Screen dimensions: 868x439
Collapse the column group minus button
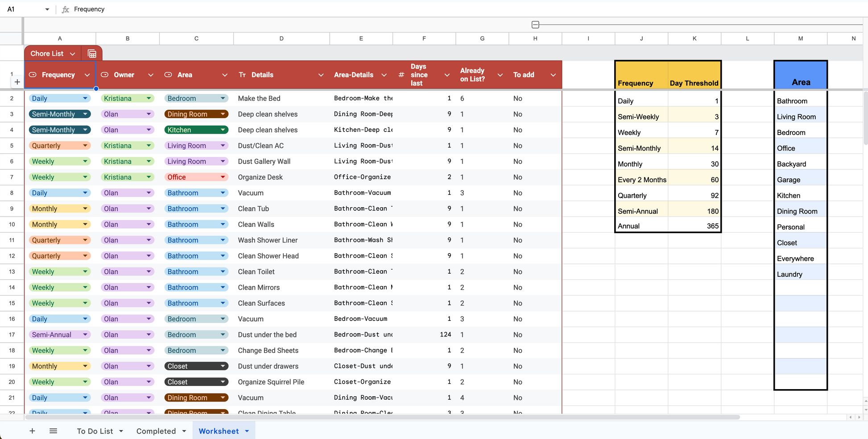535,25
